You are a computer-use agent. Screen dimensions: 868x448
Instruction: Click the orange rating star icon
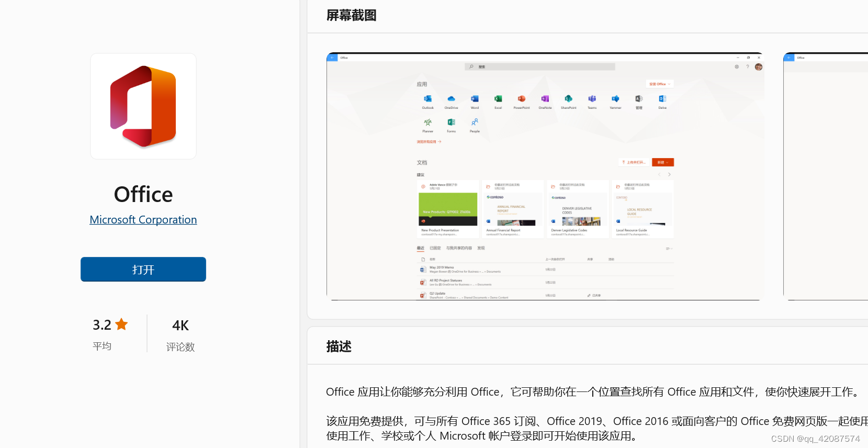[x=121, y=324]
